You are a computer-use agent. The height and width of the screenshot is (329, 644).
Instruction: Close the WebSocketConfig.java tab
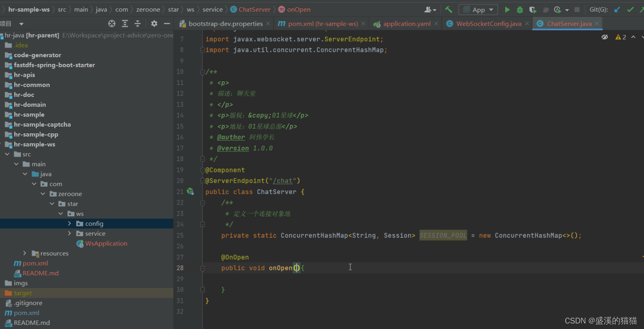click(x=527, y=24)
